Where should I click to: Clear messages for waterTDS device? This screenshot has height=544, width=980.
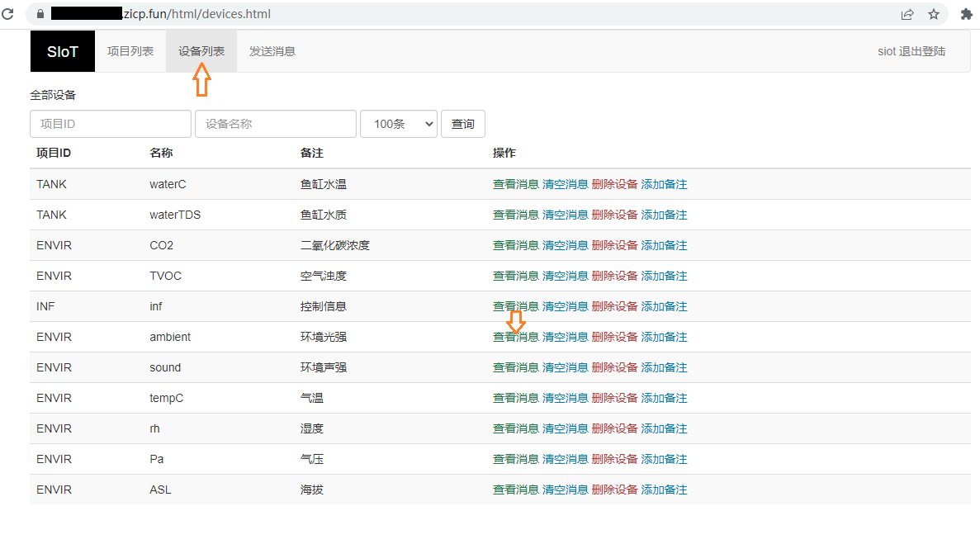(x=565, y=215)
